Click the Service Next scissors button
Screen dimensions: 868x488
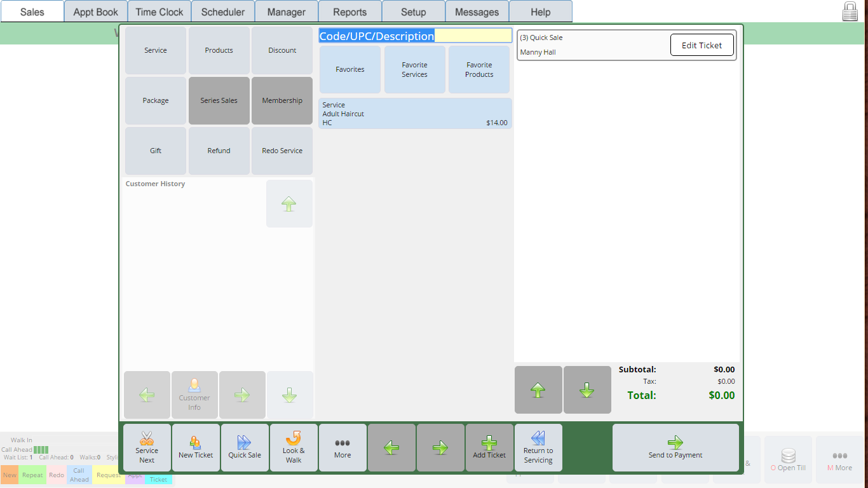coord(147,447)
